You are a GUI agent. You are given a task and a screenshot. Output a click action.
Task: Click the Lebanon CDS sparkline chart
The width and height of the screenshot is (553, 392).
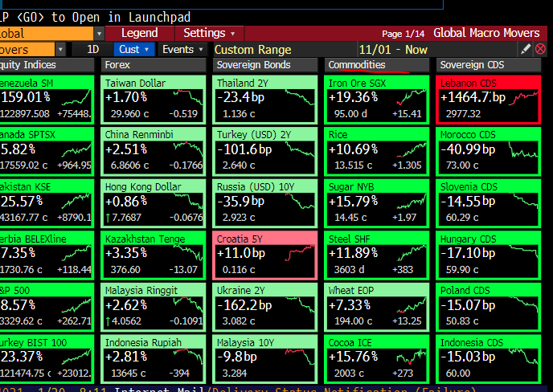pos(523,98)
